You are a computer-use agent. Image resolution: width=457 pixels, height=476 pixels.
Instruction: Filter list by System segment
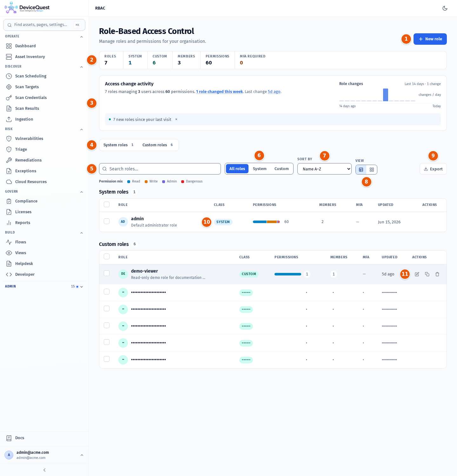(260, 169)
